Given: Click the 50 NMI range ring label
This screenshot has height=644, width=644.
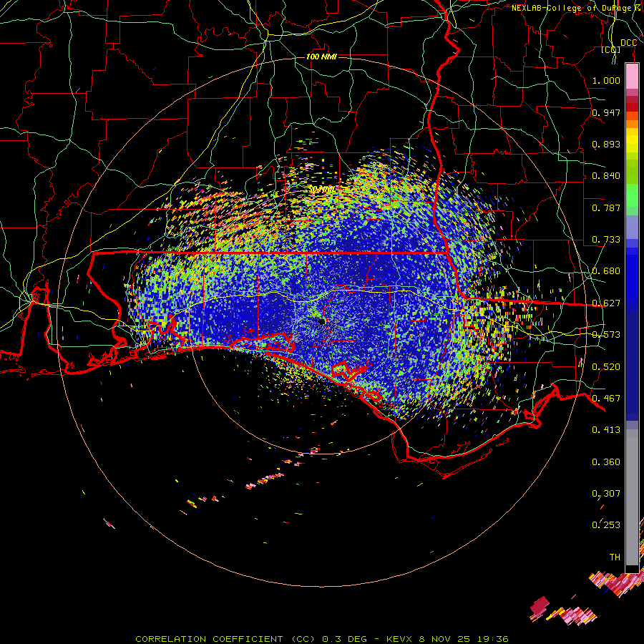Looking at the screenshot, I should coord(322,190).
